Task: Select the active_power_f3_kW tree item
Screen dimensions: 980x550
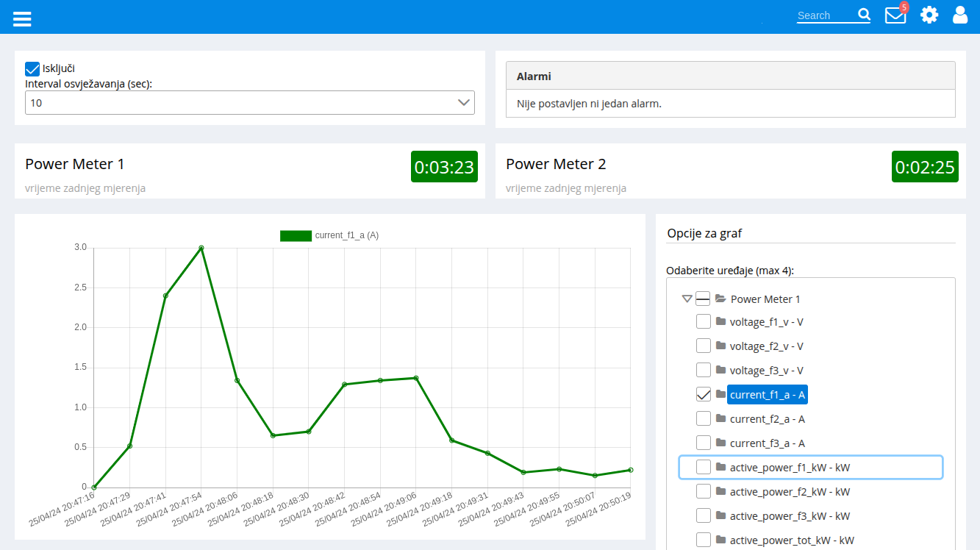Action: 790,515
